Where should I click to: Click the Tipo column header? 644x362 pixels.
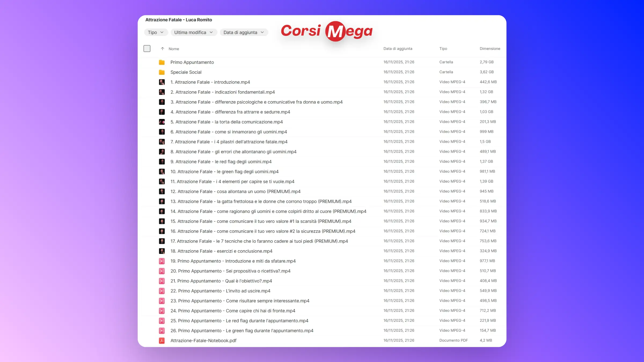[443, 49]
